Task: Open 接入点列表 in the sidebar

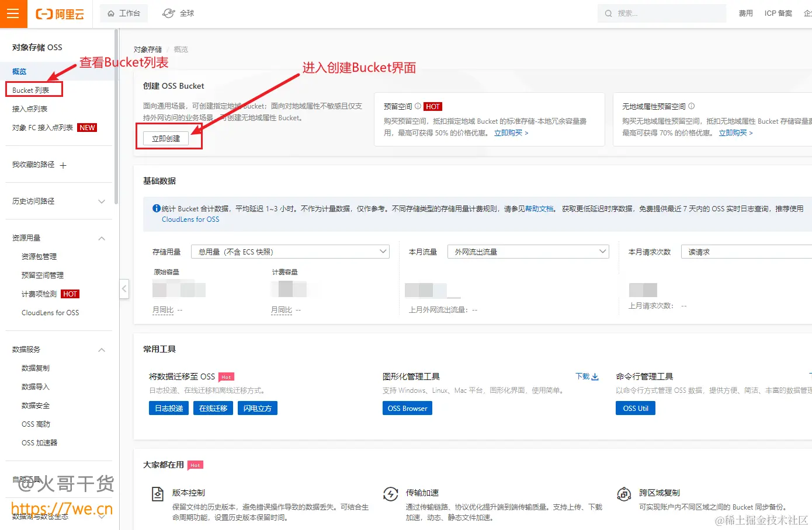Action: [30, 109]
